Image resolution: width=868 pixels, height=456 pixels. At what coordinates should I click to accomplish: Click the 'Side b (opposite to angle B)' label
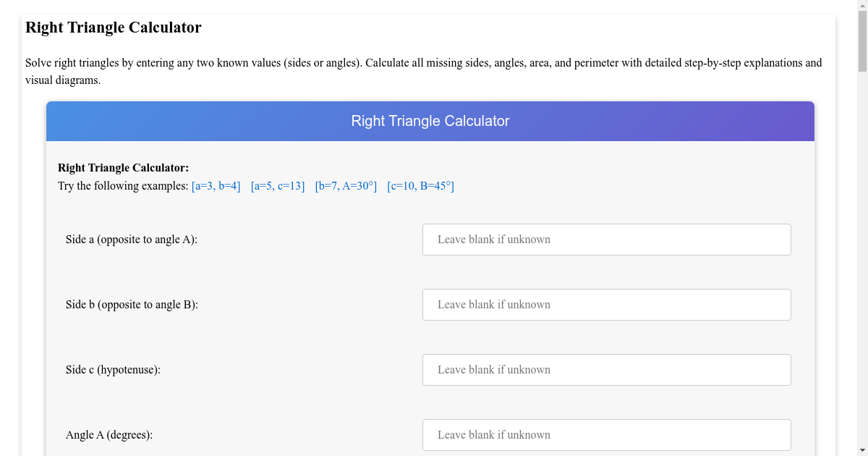tap(131, 304)
